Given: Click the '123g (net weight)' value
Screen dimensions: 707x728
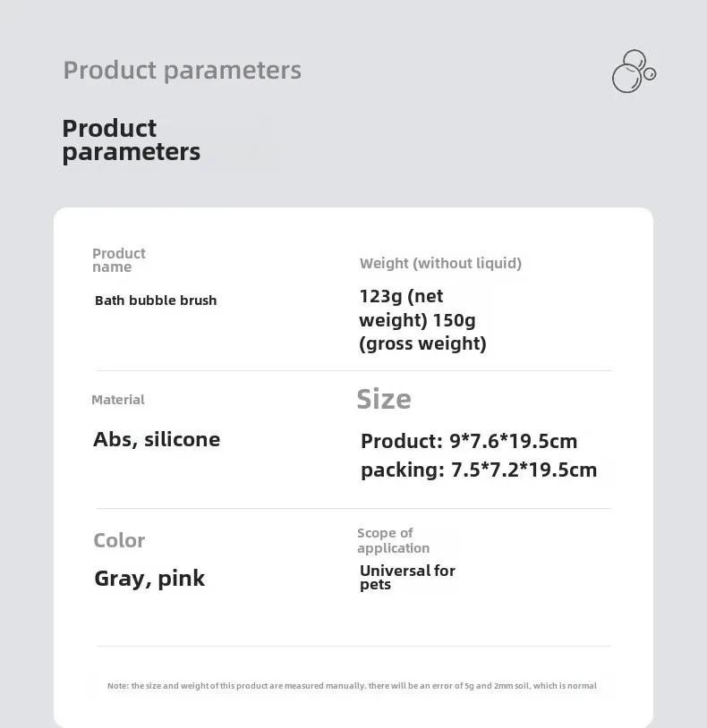Looking at the screenshot, I should [401, 309].
